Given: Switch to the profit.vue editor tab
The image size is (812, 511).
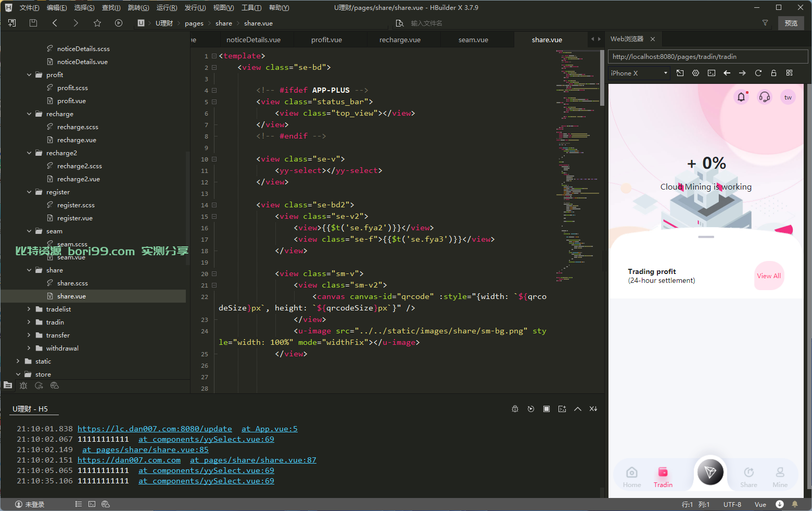Looking at the screenshot, I should [326, 40].
